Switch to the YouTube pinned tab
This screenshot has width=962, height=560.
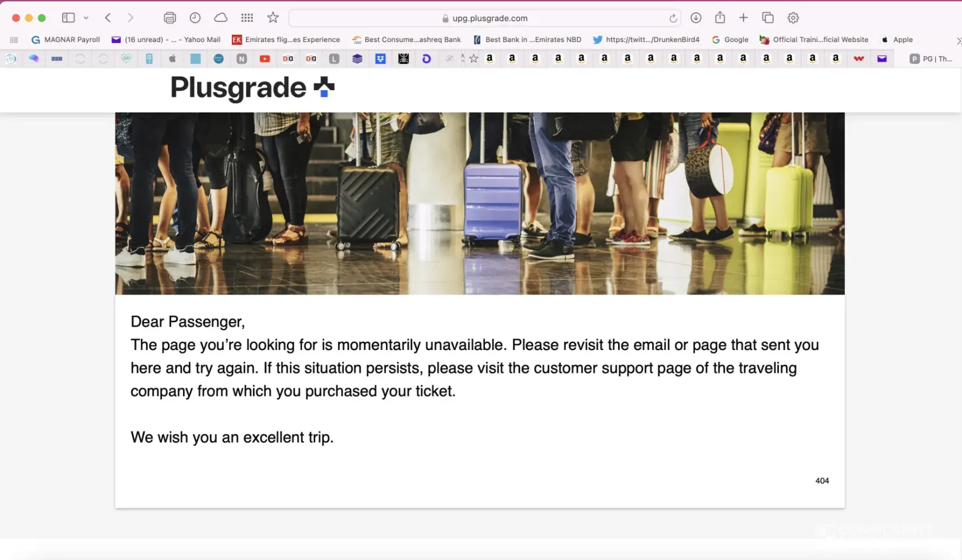click(265, 59)
